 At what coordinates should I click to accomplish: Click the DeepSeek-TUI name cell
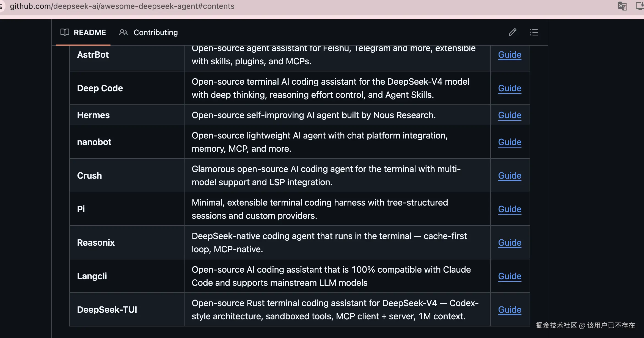tap(127, 310)
